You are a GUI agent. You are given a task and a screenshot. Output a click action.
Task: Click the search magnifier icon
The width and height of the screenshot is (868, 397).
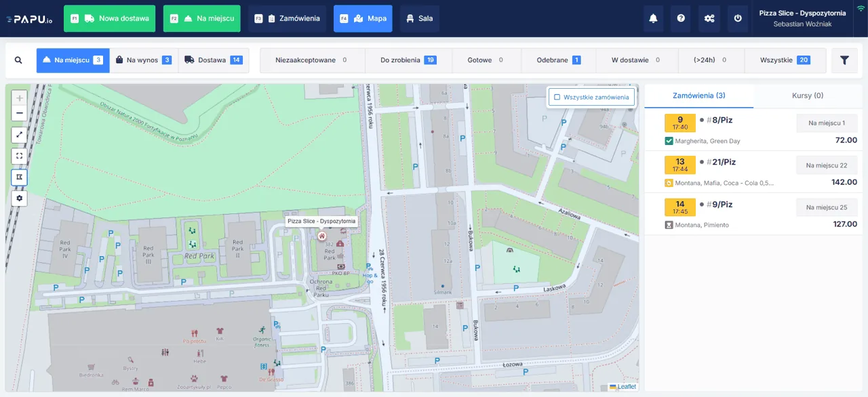tap(18, 60)
